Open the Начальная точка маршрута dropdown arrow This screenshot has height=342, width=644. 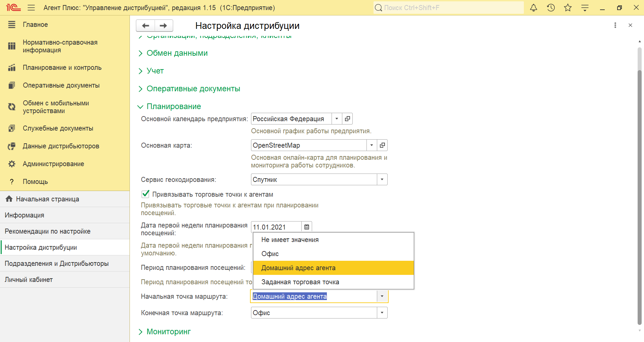pos(382,296)
